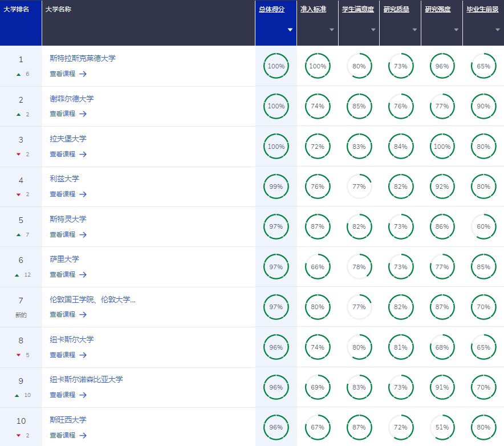Click arrow icon in 萨里大学 row
504x446 pixels.
tap(83, 274)
